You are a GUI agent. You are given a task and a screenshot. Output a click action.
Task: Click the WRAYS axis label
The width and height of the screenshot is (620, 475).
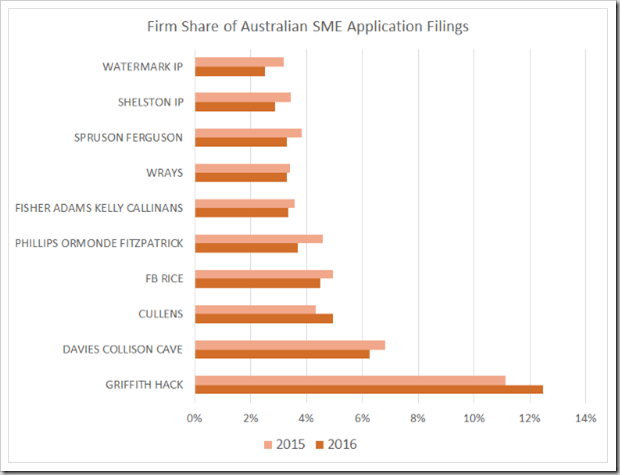tap(164, 173)
